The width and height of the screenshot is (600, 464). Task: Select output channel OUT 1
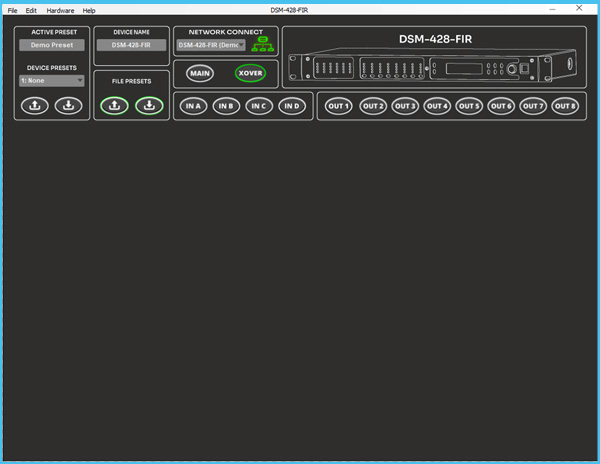tap(339, 106)
